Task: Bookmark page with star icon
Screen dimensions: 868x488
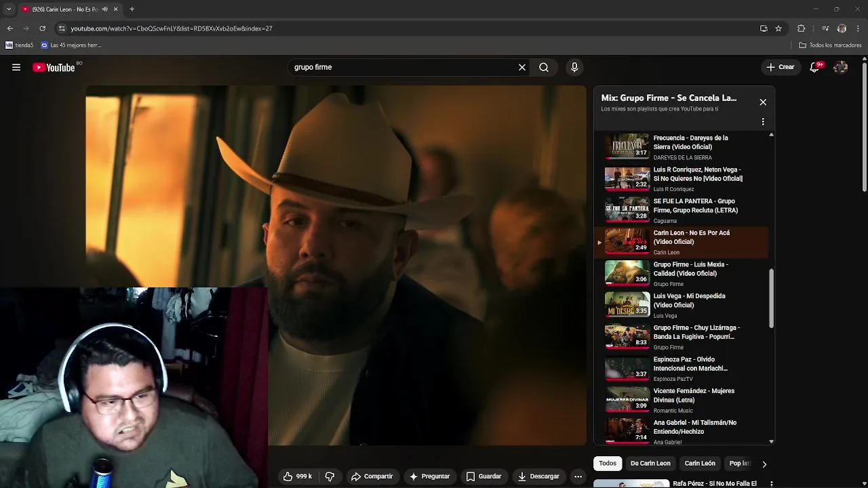Action: point(778,28)
